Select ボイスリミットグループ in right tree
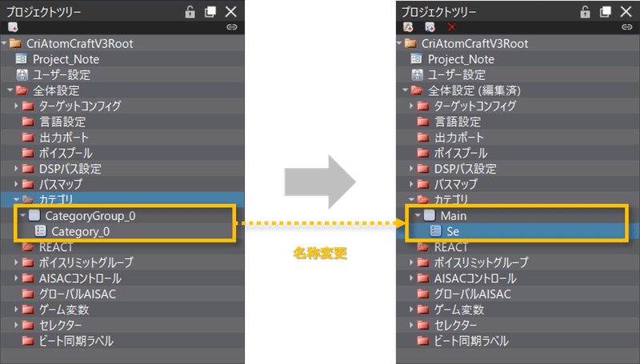Image resolution: width=640 pixels, height=364 pixels. 482,262
